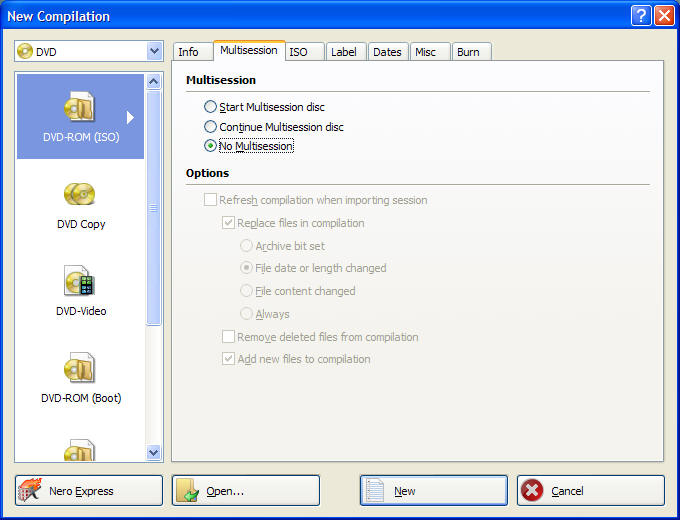Click the red X icon on the Cancel button
680x520 pixels.
[532, 490]
